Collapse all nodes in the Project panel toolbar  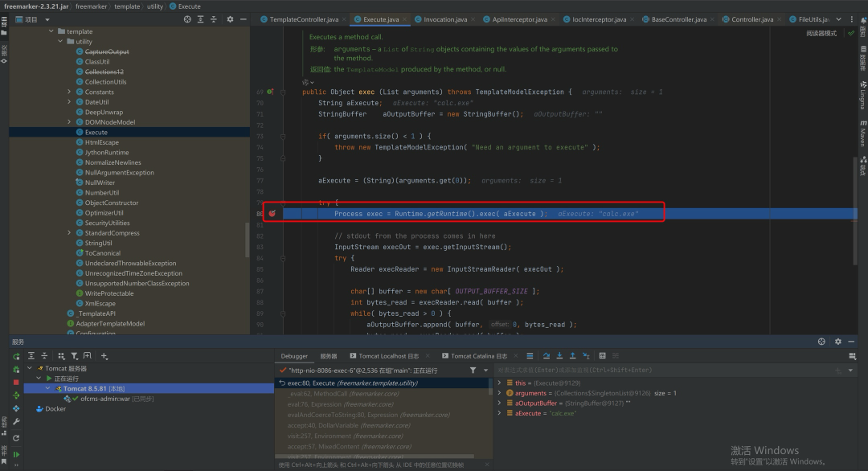pos(214,19)
